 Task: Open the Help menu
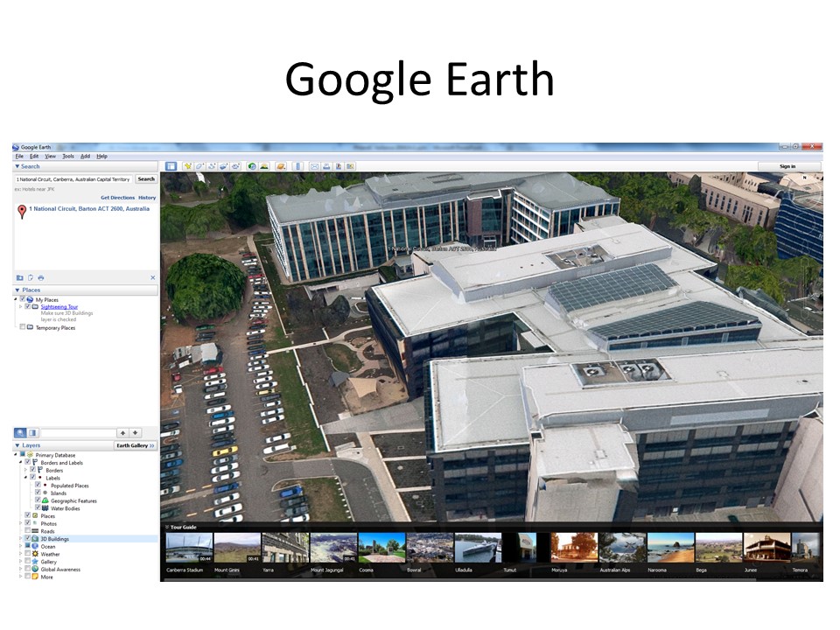[x=101, y=156]
